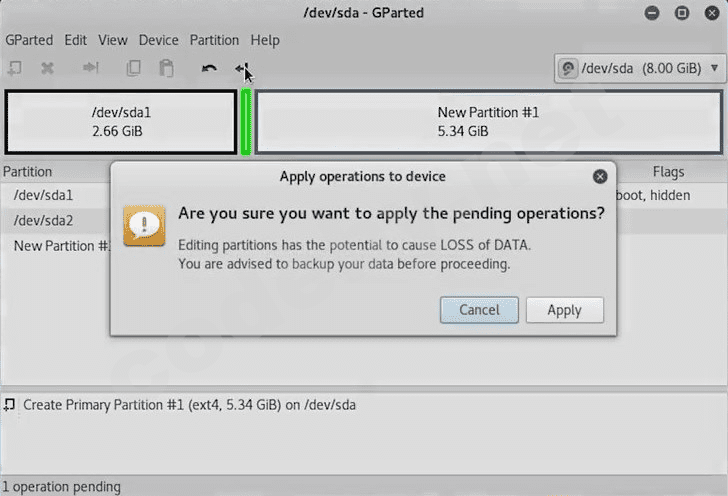The height and width of the screenshot is (496, 728).
Task: Open the Edit menu
Action: [x=75, y=40]
